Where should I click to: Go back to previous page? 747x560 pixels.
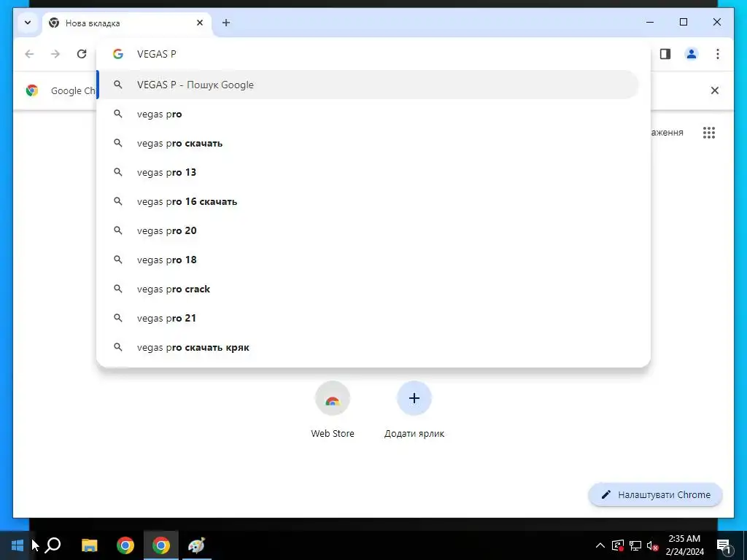pos(29,54)
